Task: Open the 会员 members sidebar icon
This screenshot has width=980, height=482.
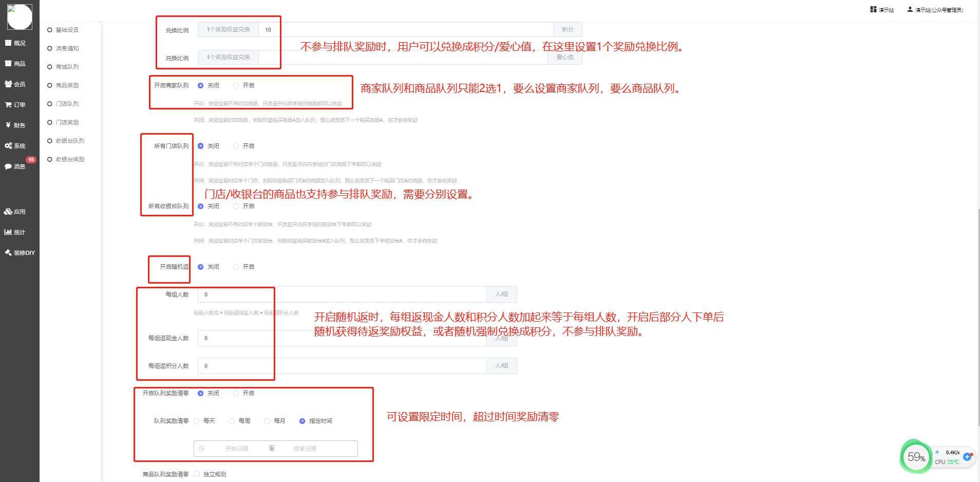Action: coord(8,84)
